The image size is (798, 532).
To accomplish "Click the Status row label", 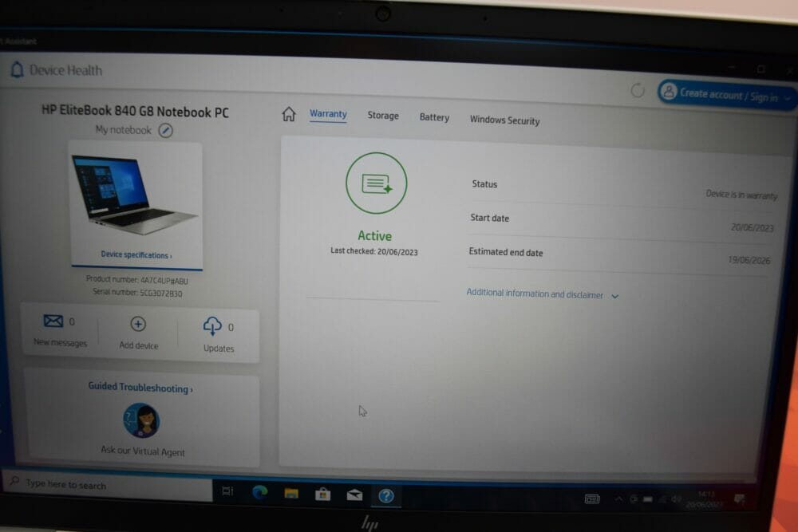I will pyautogui.click(x=484, y=183).
